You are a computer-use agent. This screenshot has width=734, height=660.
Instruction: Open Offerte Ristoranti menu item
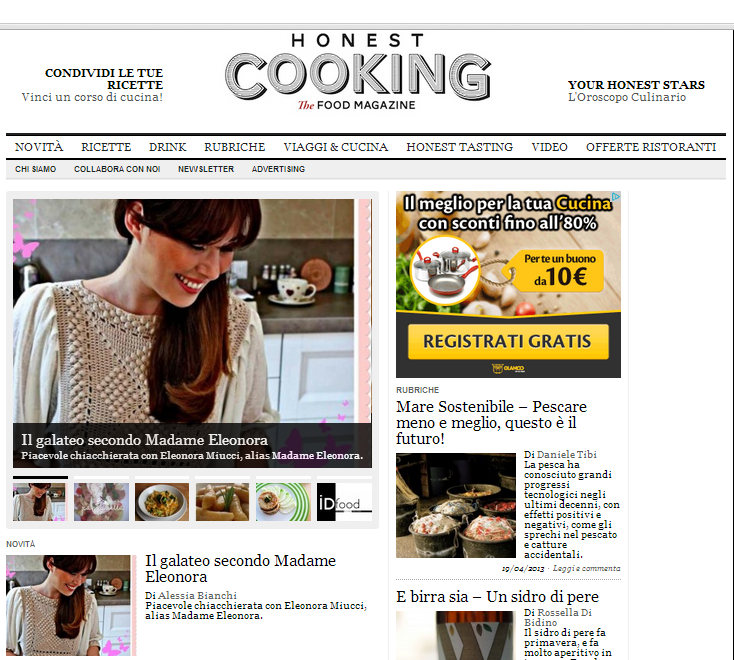(x=651, y=147)
